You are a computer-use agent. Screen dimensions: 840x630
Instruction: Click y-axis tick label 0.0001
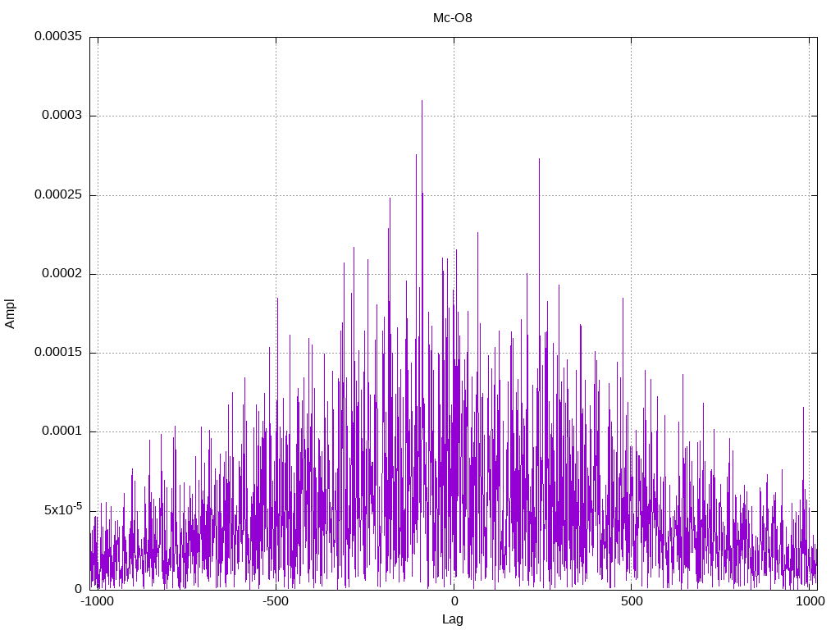(62, 431)
